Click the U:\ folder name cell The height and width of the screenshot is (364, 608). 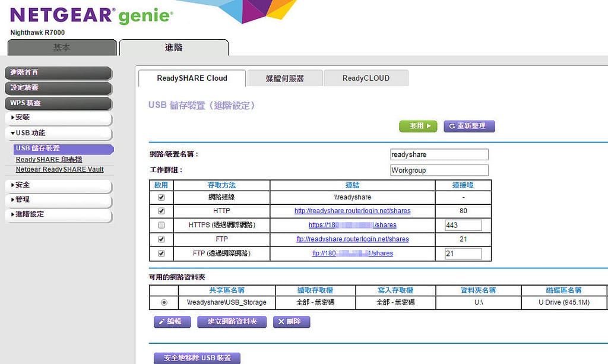click(479, 302)
